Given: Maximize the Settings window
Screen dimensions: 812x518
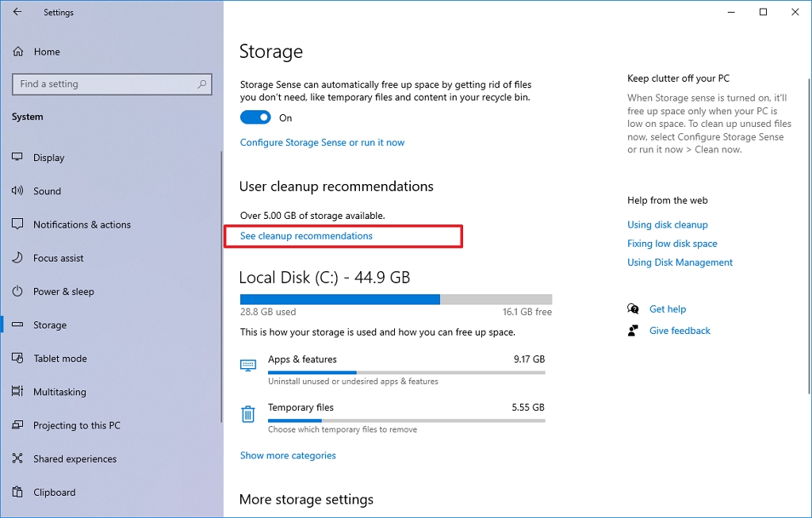Looking at the screenshot, I should (763, 12).
